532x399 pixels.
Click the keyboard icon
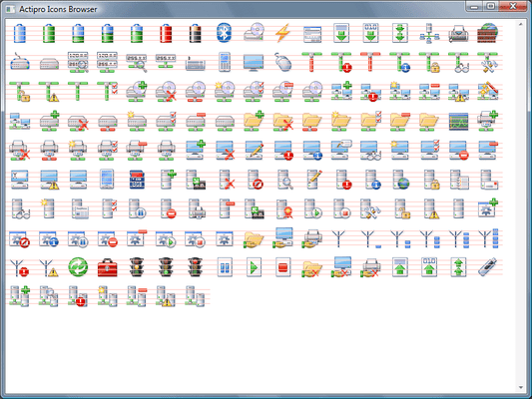195,63
